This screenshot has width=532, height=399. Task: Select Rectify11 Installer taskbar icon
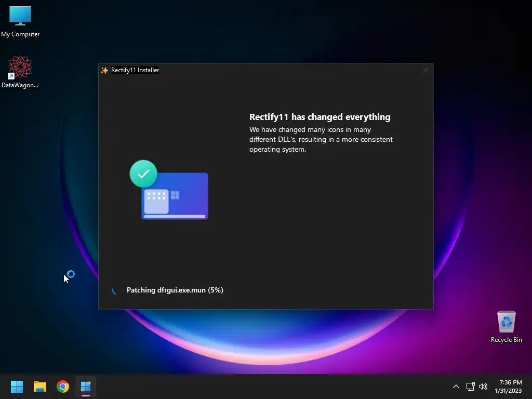[x=86, y=387]
